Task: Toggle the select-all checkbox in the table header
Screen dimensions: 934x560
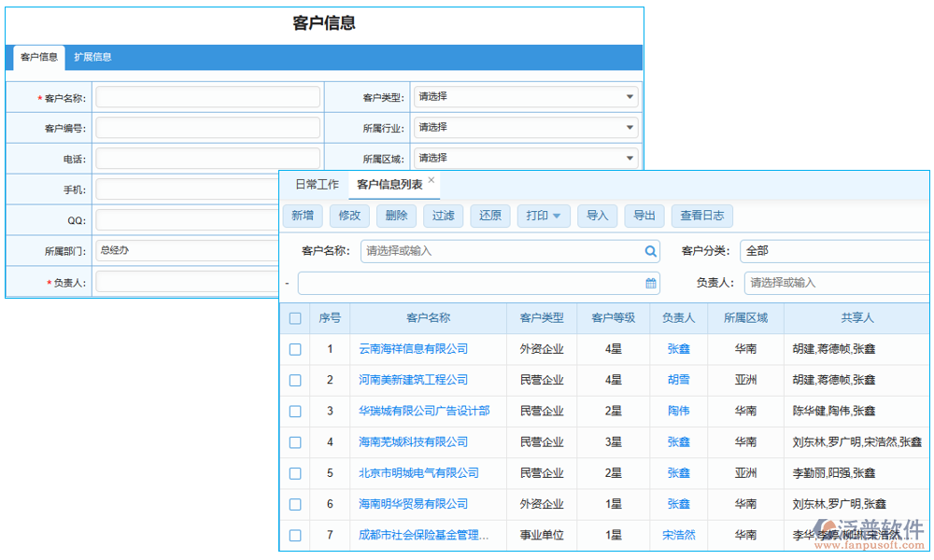Action: [295, 317]
